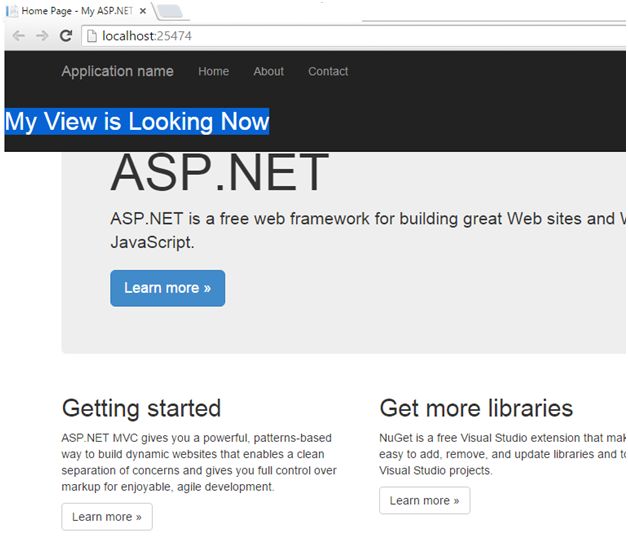Open a new tab with the blank tab button
Screen dimensions: 628x557
coord(170,12)
